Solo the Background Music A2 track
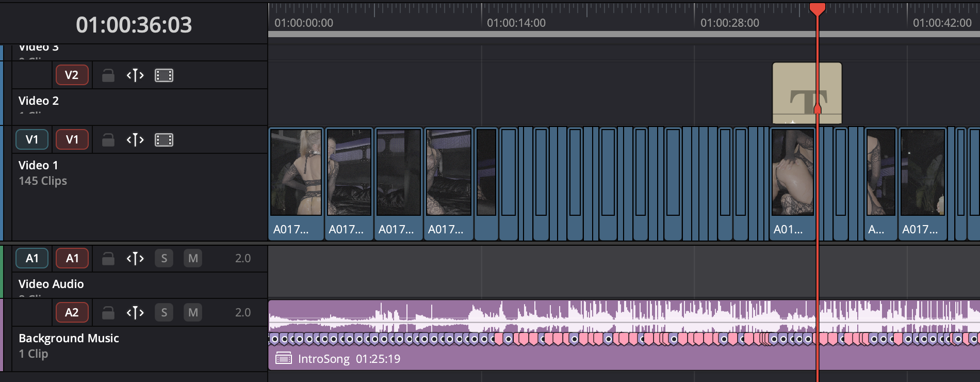The height and width of the screenshot is (382, 980). (164, 312)
